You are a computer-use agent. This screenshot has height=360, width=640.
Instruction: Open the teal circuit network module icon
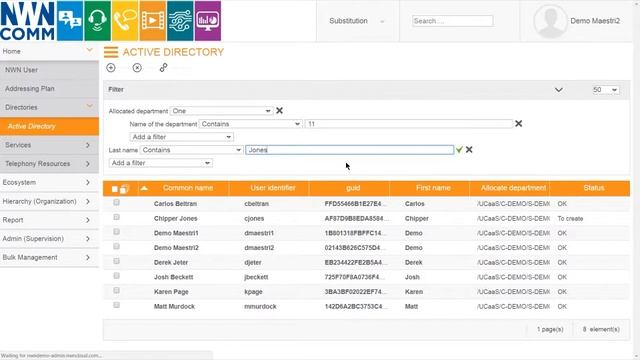point(180,20)
